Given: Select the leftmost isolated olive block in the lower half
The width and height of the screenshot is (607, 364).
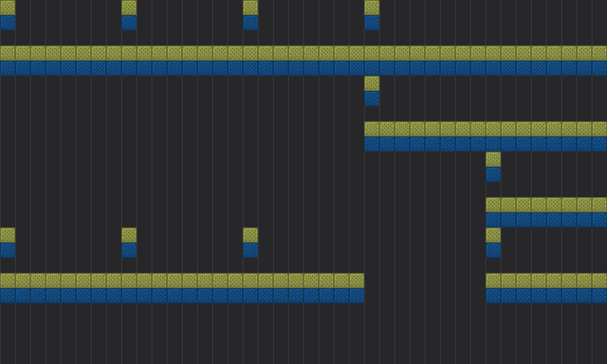Looking at the screenshot, I should pos(8,235).
